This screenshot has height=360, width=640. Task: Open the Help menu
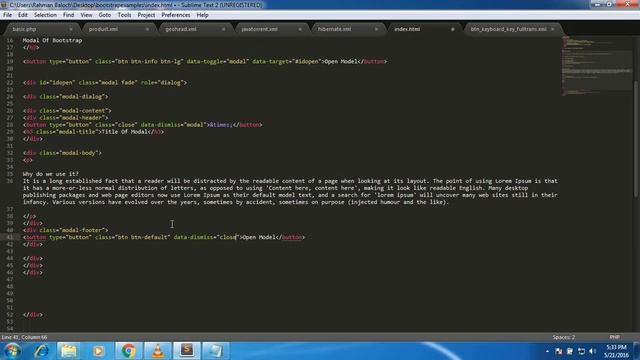pyautogui.click(x=202, y=15)
